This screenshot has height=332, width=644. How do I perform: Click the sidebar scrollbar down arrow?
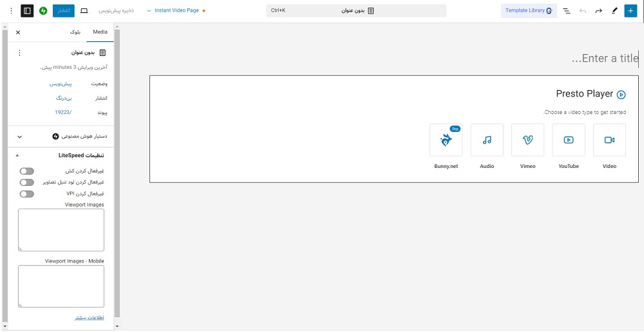[x=117, y=326]
